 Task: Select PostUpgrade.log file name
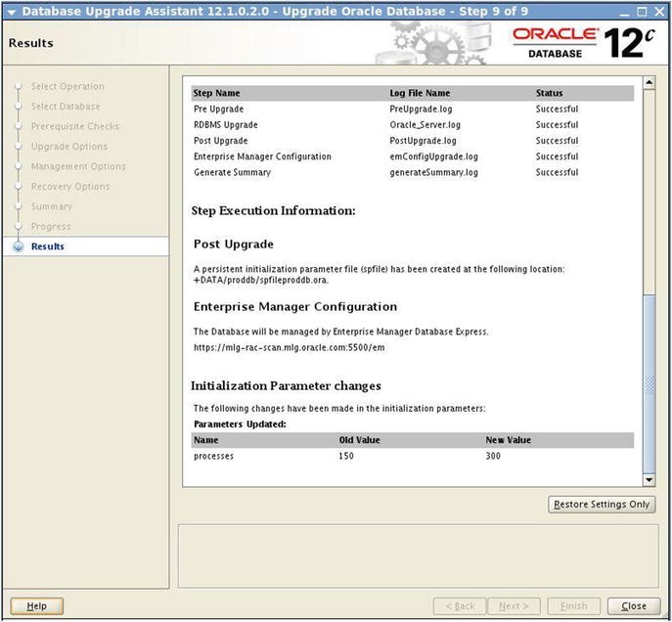click(x=423, y=141)
